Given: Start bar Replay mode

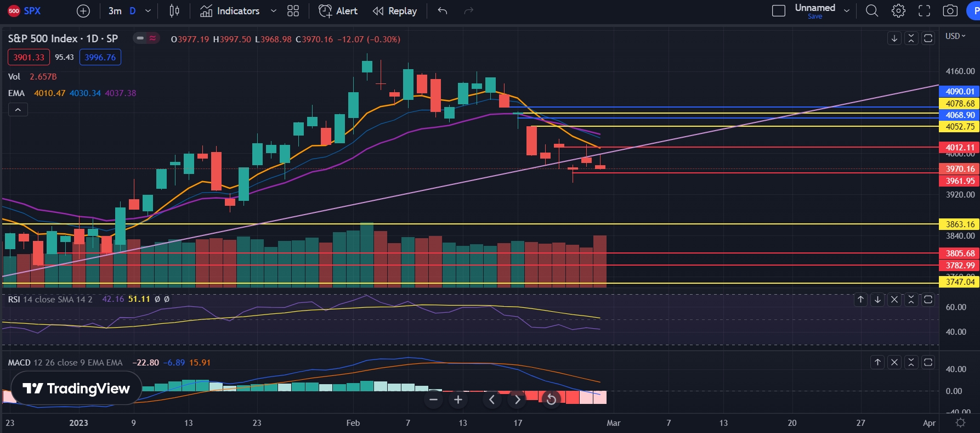Looking at the screenshot, I should [395, 11].
